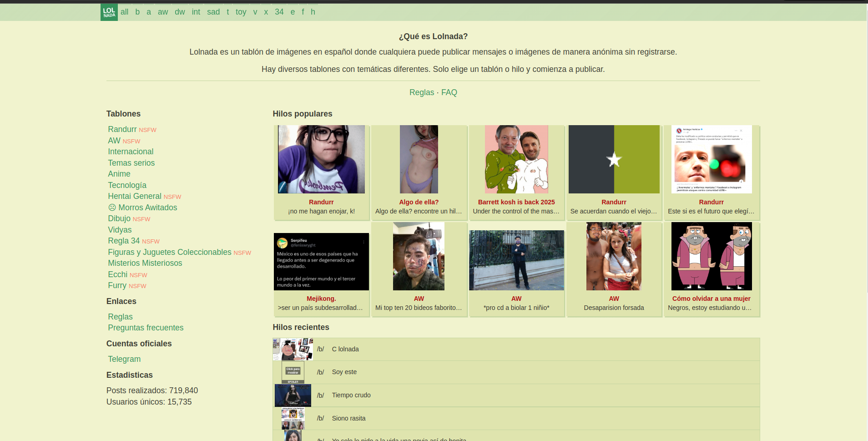Open the official Telegram account link

[124, 359]
